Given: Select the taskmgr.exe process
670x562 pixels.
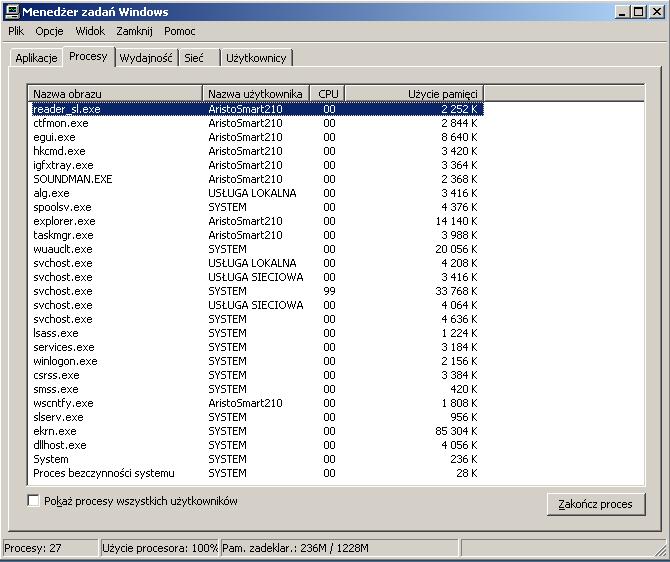Looking at the screenshot, I should pyautogui.click(x=258, y=235).
